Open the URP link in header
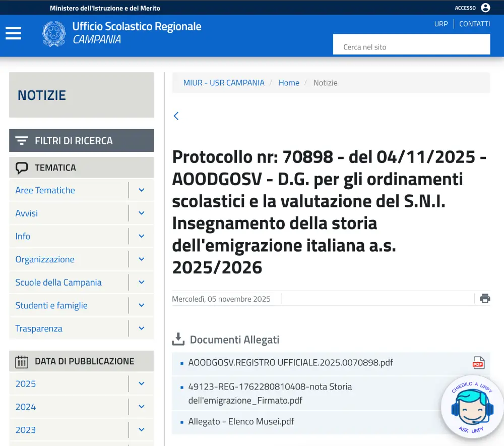The width and height of the screenshot is (504, 446). tap(440, 24)
